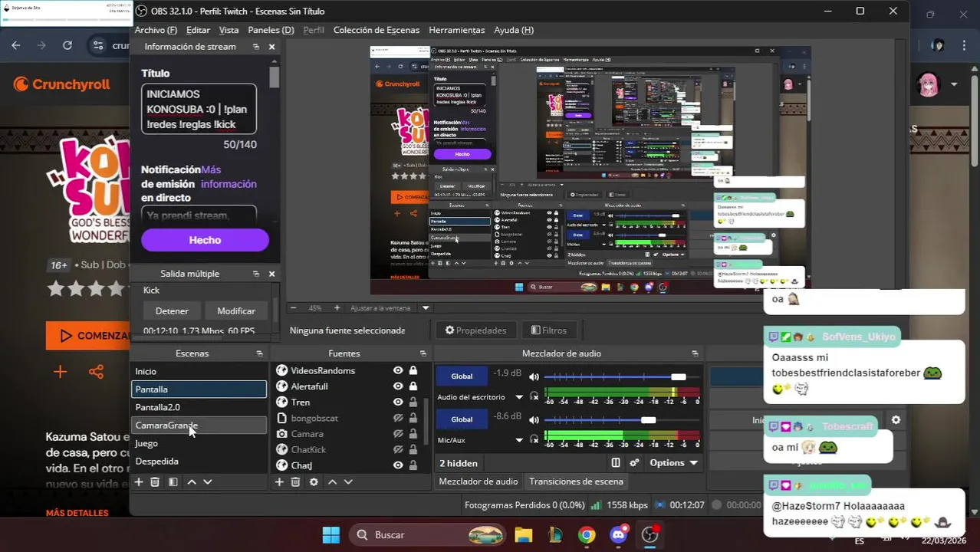Open Mic/Aux channel dropdown arrow
This screenshot has width=980, height=552.
519,440
